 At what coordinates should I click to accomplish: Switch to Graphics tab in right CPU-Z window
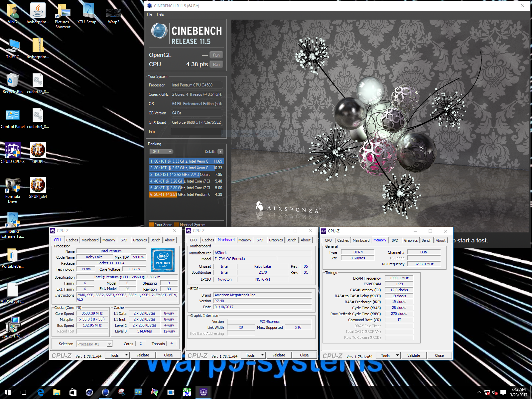click(411, 240)
